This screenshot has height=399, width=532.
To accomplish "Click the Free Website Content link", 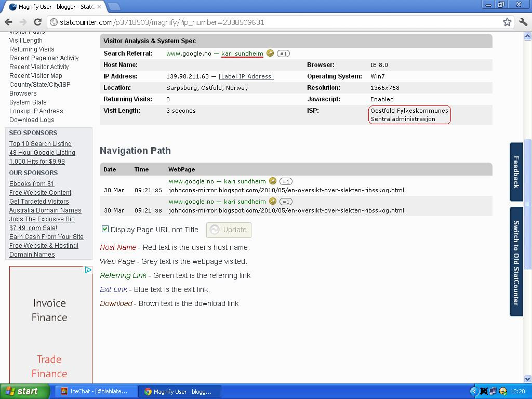I will point(40,193).
